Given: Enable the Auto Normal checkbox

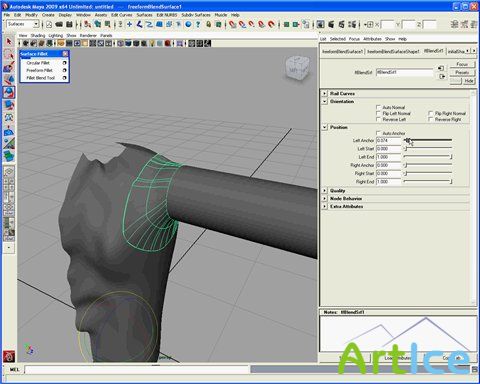Looking at the screenshot, I should point(378,107).
